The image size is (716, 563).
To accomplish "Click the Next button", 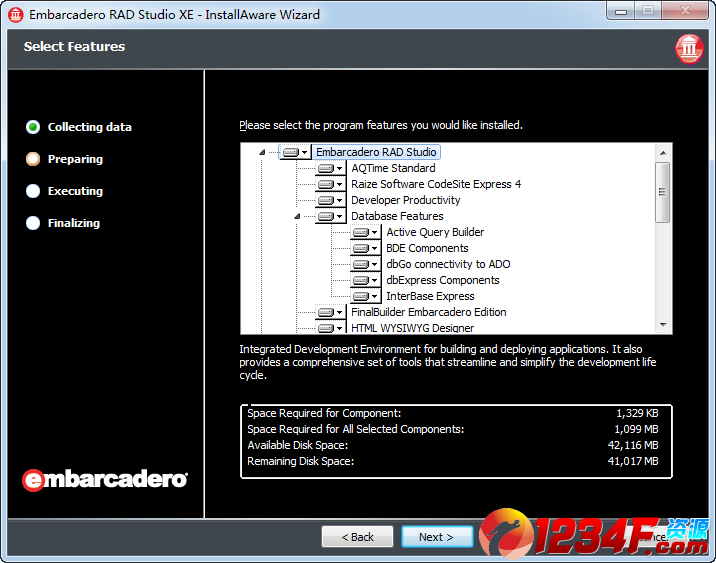I will (x=437, y=537).
